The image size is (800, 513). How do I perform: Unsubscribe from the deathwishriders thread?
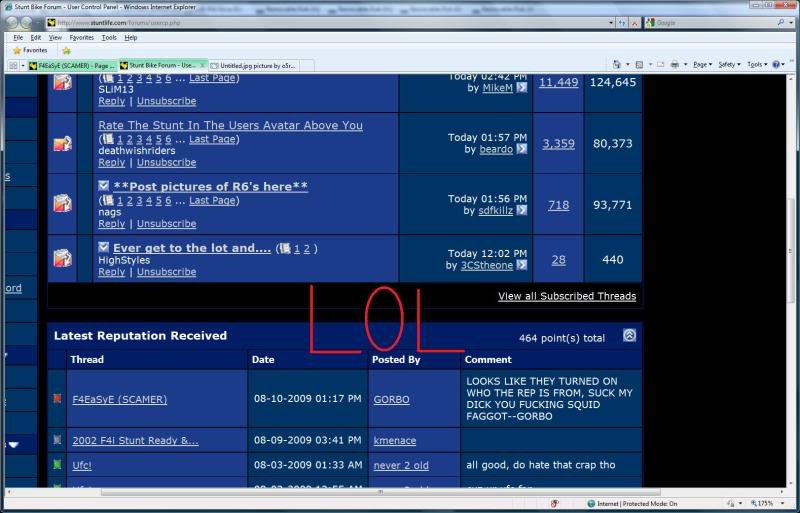point(166,162)
